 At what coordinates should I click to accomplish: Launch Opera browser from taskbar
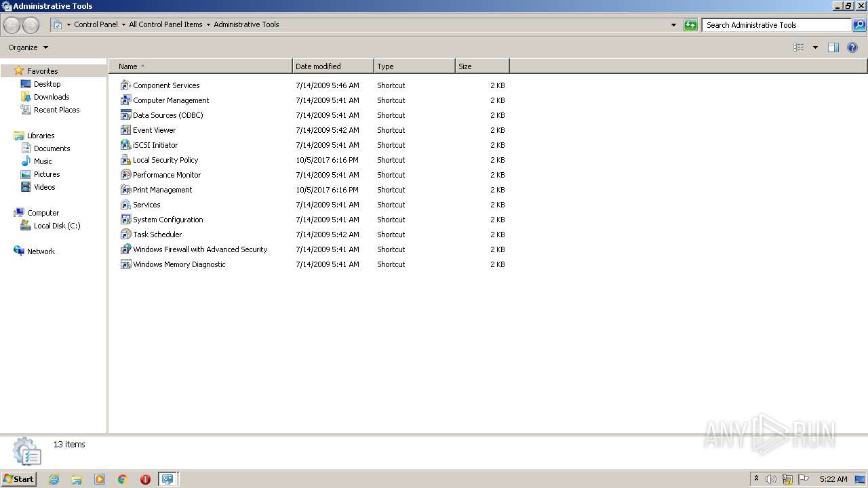(145, 479)
